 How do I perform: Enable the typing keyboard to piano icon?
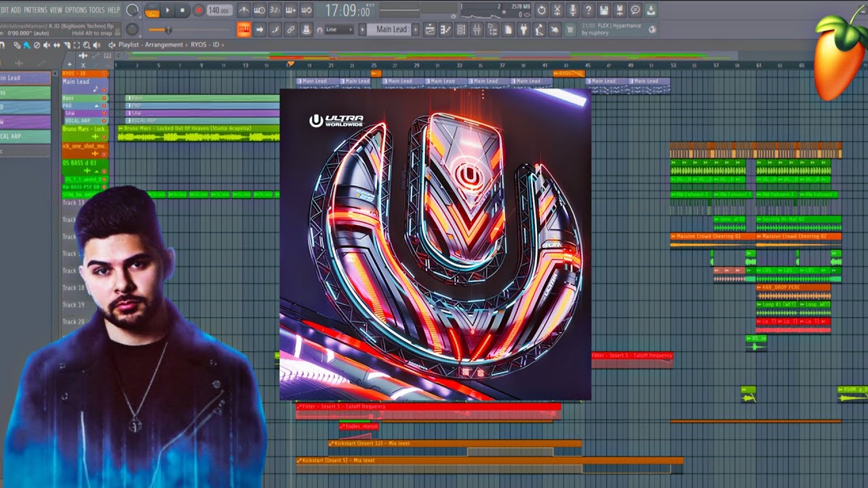(244, 29)
